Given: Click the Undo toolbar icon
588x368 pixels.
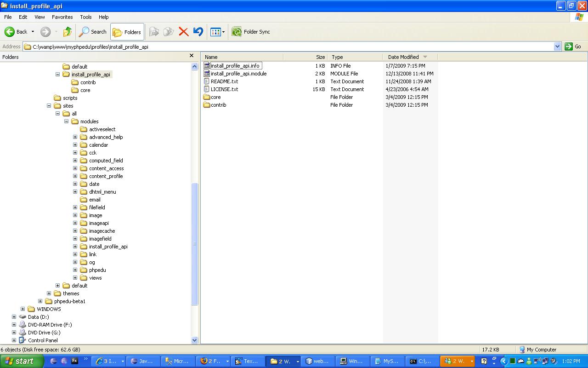Looking at the screenshot, I should coord(198,32).
